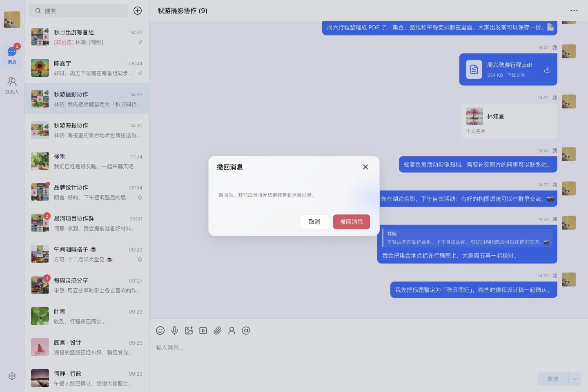Click the 14:22 sender avatar by PDF
This screenshot has height=392, width=588.
coord(569,51)
